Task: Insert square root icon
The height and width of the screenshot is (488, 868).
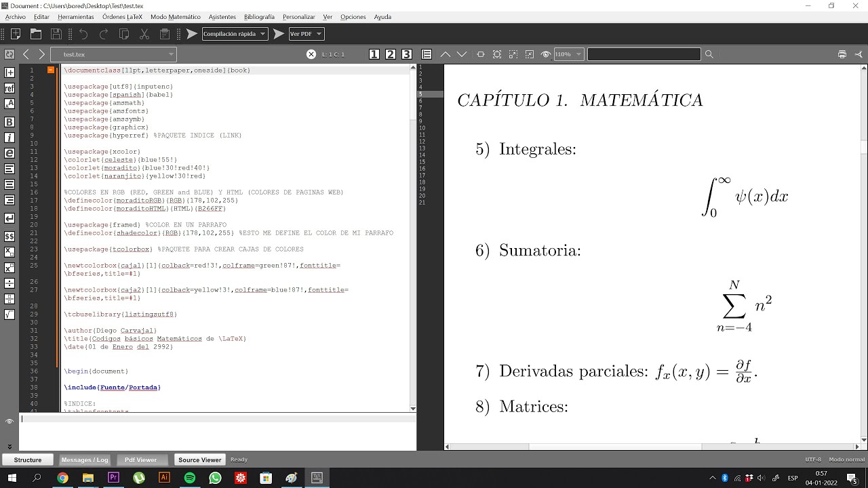Action: (9, 314)
